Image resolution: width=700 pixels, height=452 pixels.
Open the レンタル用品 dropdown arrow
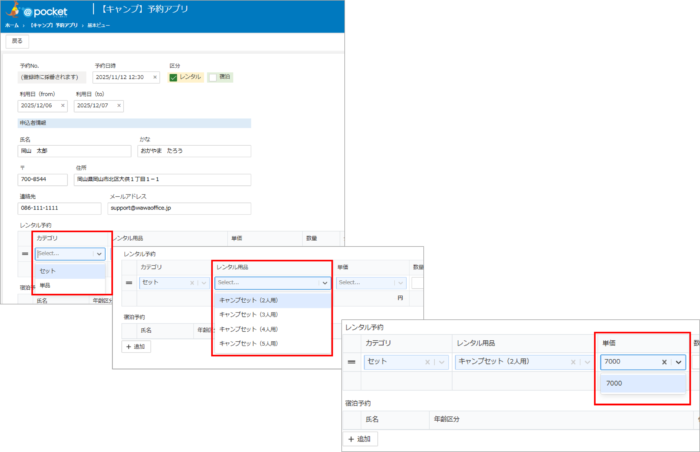[324, 283]
